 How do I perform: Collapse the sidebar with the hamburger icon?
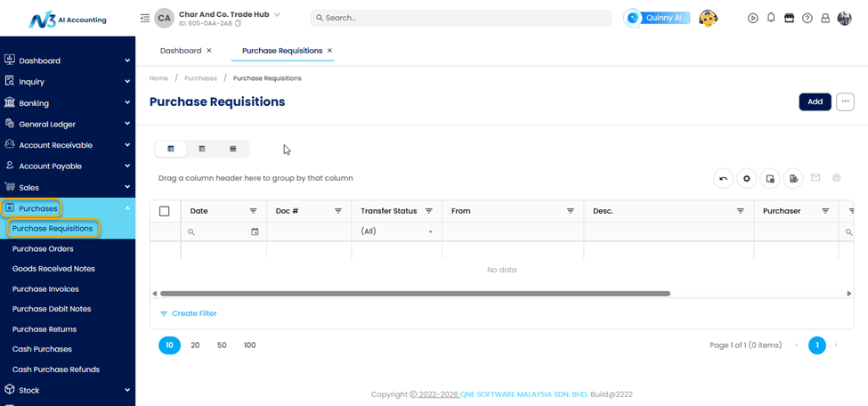tap(145, 19)
